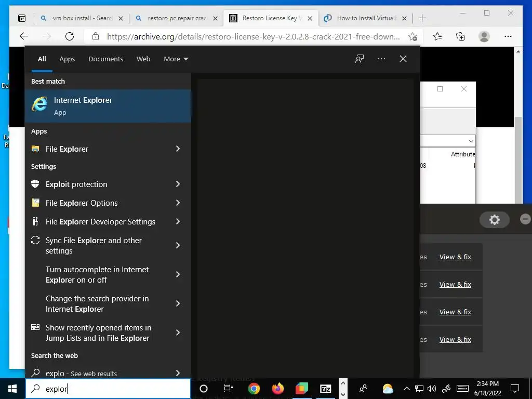The image size is (532, 399).
Task: Select the Web search filter tab
Action: tap(143, 59)
